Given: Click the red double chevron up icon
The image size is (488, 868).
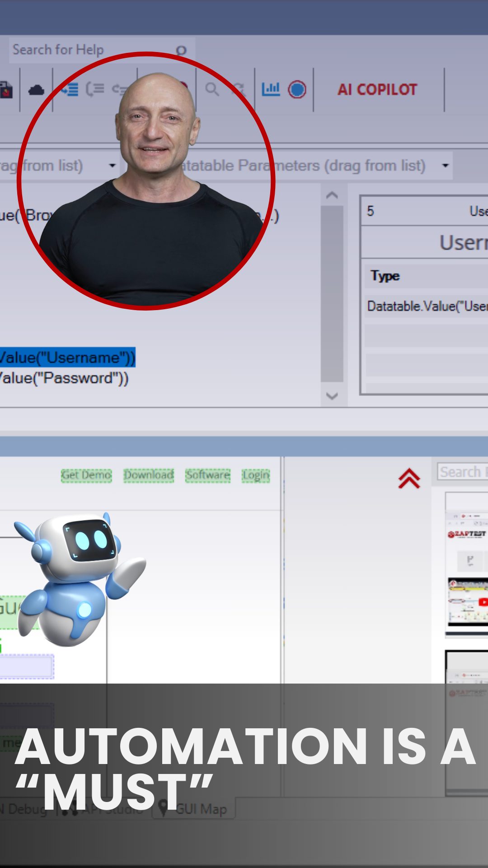Looking at the screenshot, I should pyautogui.click(x=409, y=478).
